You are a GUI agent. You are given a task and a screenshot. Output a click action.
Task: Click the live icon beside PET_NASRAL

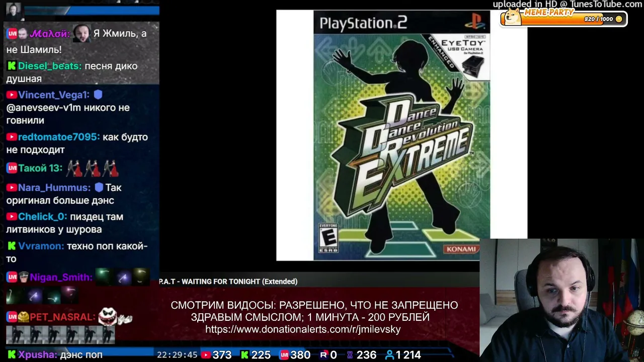tap(12, 317)
